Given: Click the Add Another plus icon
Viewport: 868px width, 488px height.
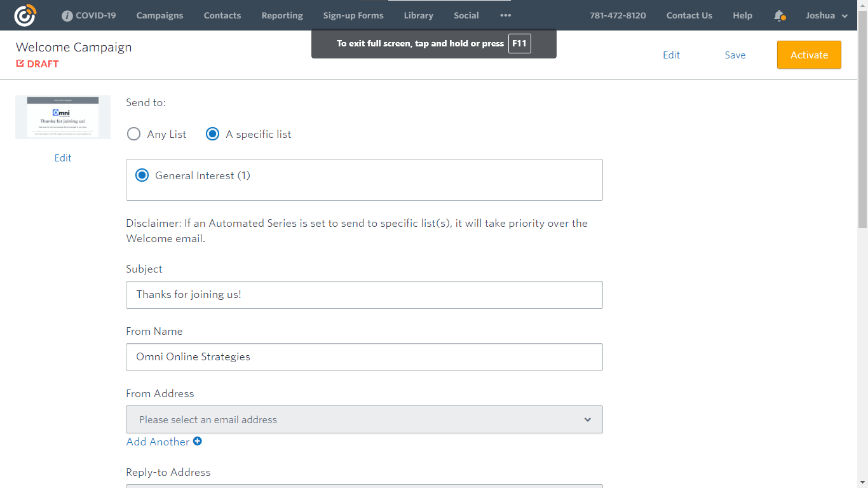Looking at the screenshot, I should pos(197,441).
